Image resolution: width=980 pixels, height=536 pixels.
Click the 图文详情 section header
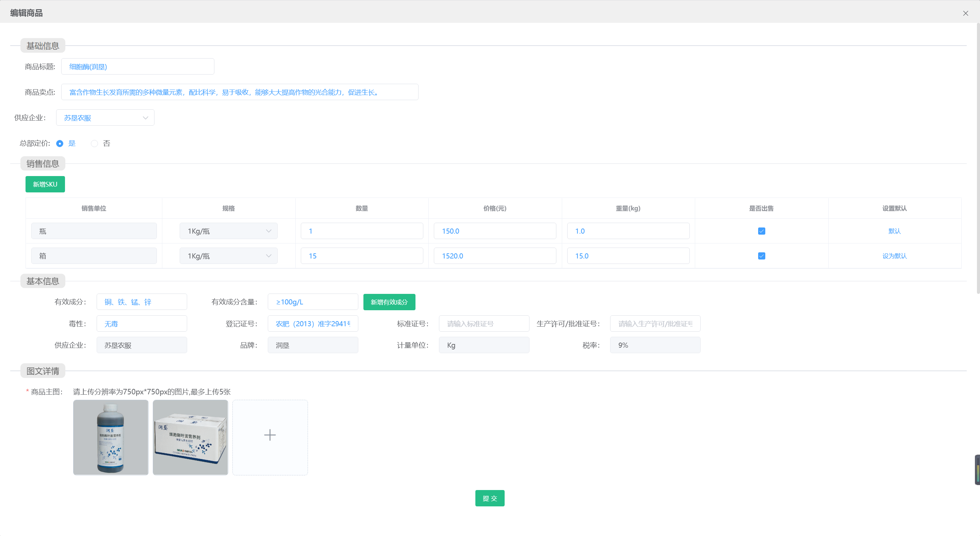tap(43, 371)
